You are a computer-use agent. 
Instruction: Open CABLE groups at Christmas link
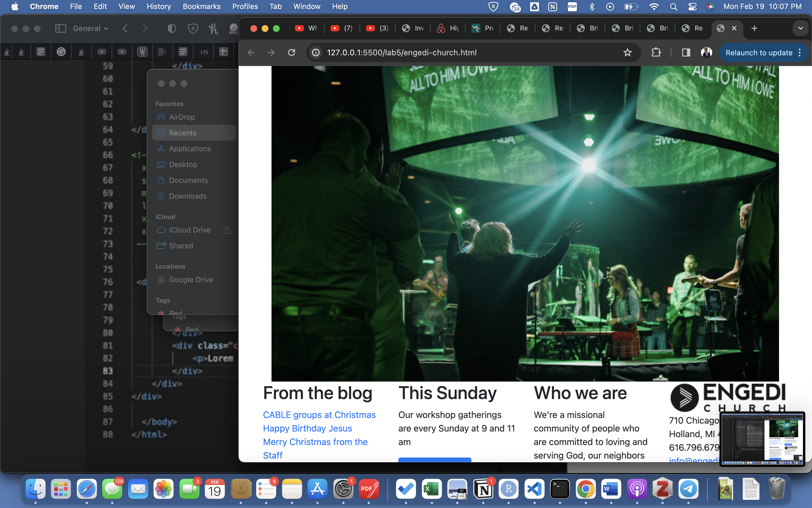point(319,415)
